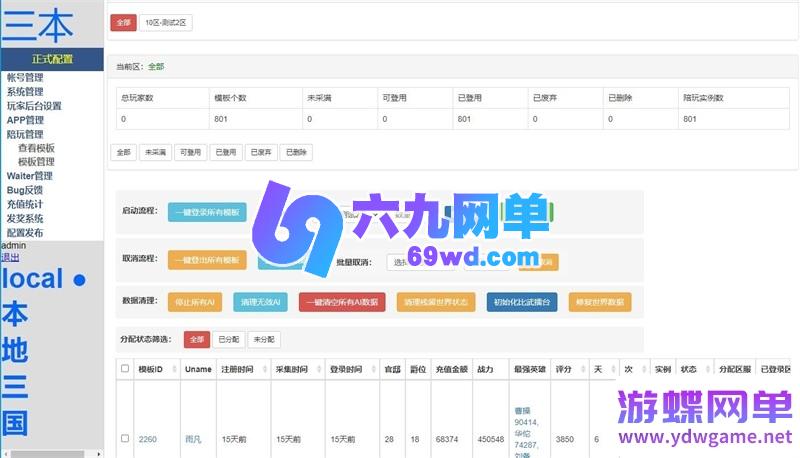The width and height of the screenshot is (800, 458).
Task: Select 全部 in 分配状态筛选 row
Action: click(197, 340)
